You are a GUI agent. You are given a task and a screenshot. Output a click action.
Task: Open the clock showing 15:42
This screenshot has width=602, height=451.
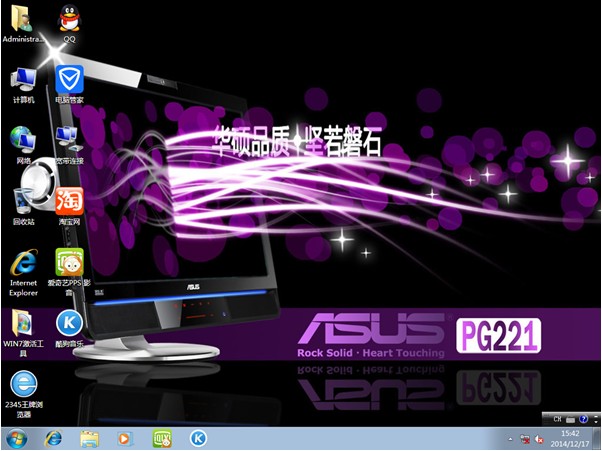click(570, 439)
